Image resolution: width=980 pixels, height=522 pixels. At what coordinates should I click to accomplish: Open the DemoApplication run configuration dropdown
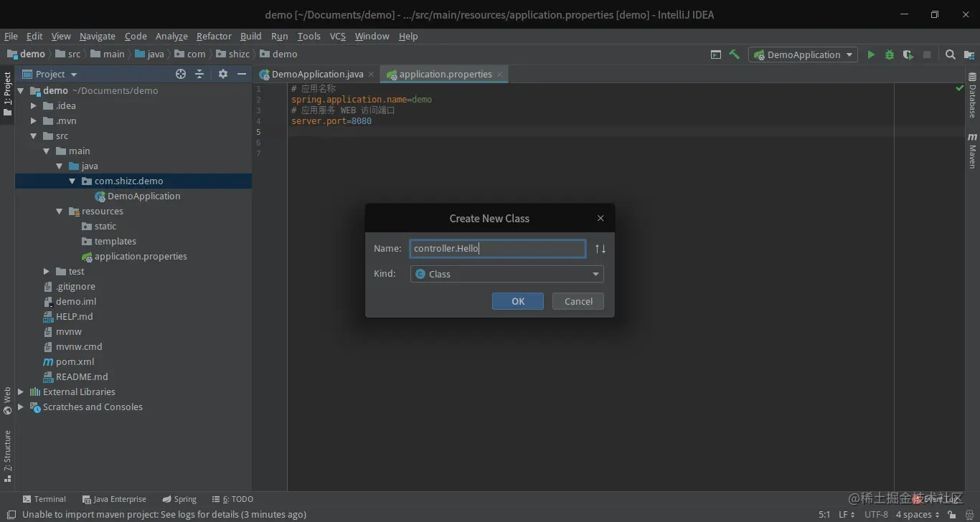tap(803, 54)
